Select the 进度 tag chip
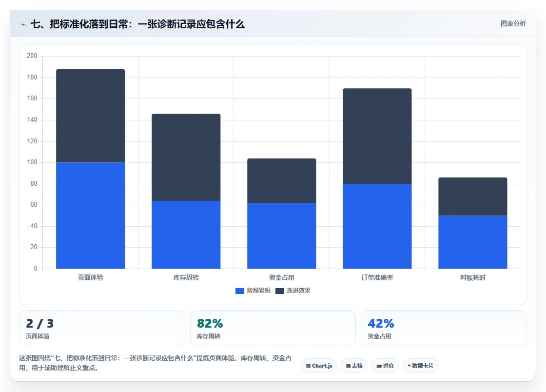The width and height of the screenshot is (546, 392). (x=385, y=366)
